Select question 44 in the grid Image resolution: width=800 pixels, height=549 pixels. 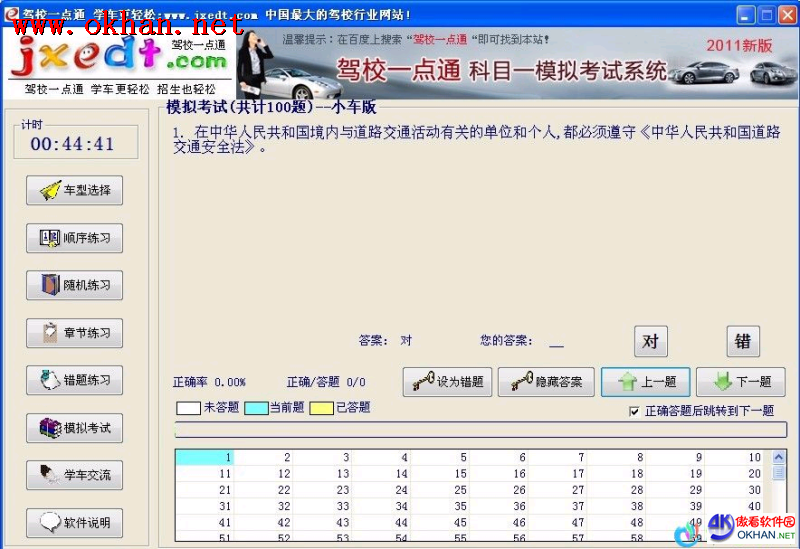pyautogui.click(x=381, y=523)
